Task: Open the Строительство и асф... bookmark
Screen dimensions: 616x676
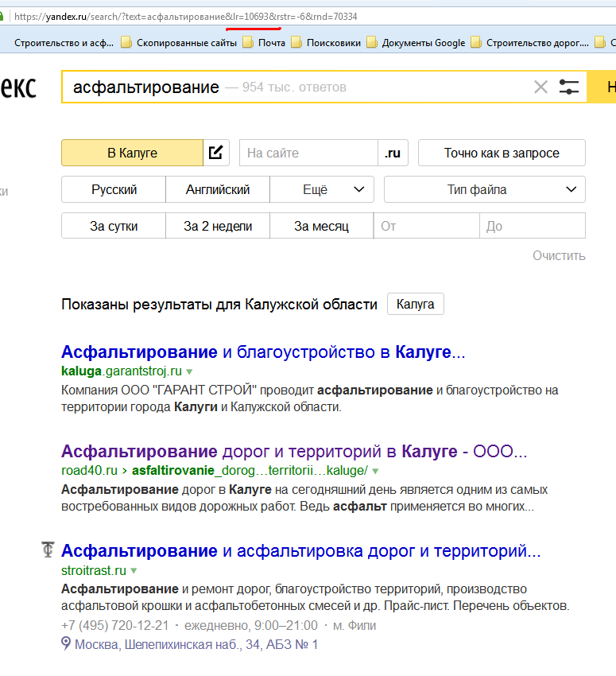Action: click(64, 43)
